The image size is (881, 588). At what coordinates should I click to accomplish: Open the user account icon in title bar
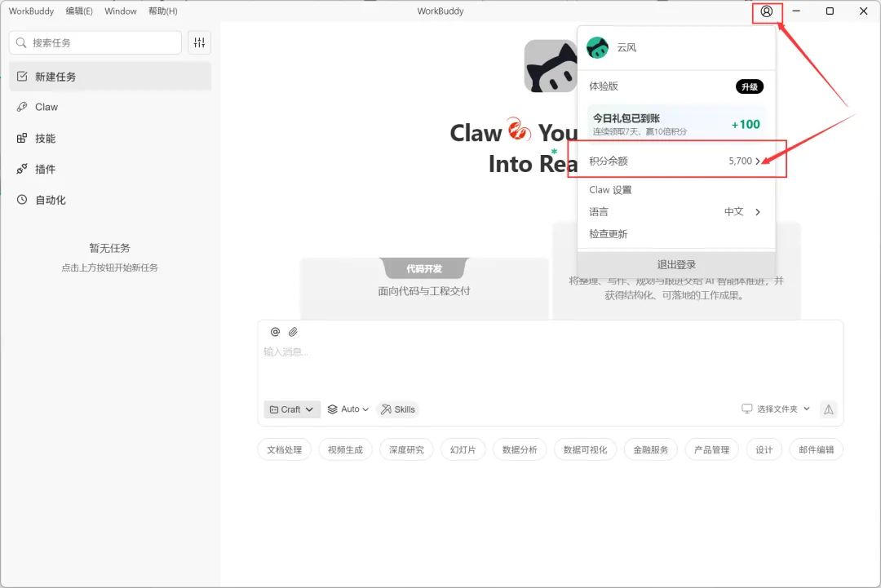coord(766,11)
